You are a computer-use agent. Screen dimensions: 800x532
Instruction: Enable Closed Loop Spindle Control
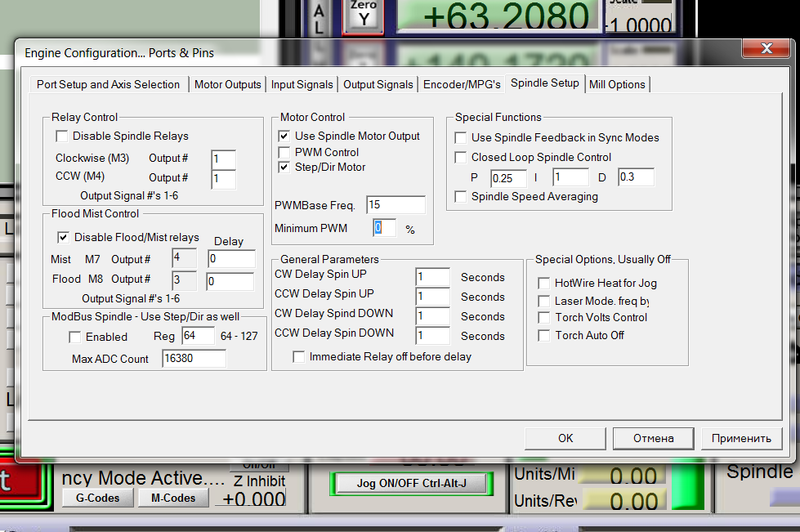[x=461, y=158]
